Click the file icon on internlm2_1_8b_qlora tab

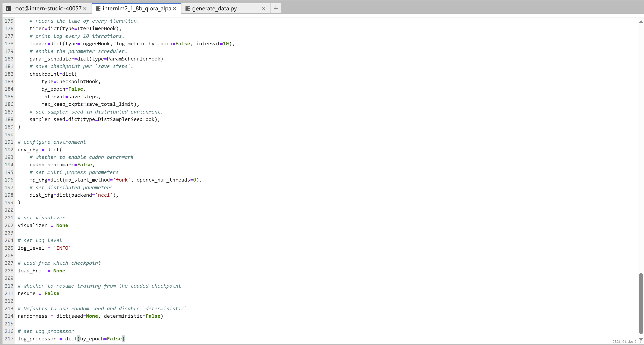click(98, 9)
